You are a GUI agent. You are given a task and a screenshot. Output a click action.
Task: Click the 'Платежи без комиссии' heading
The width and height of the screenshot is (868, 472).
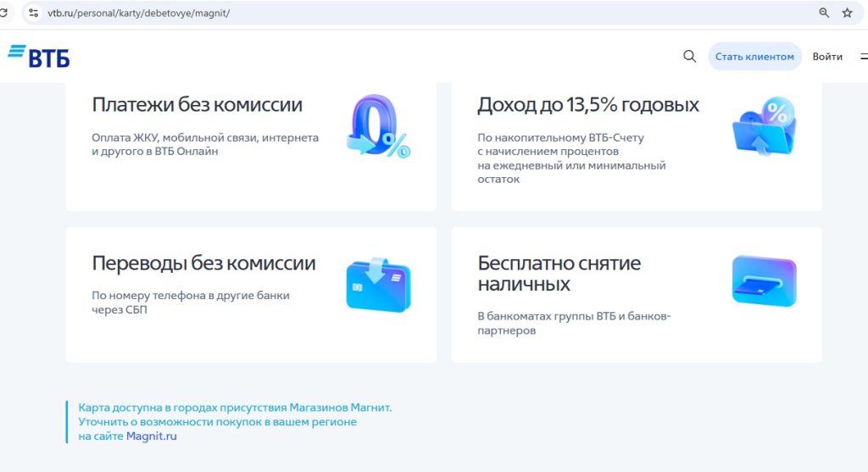[197, 104]
